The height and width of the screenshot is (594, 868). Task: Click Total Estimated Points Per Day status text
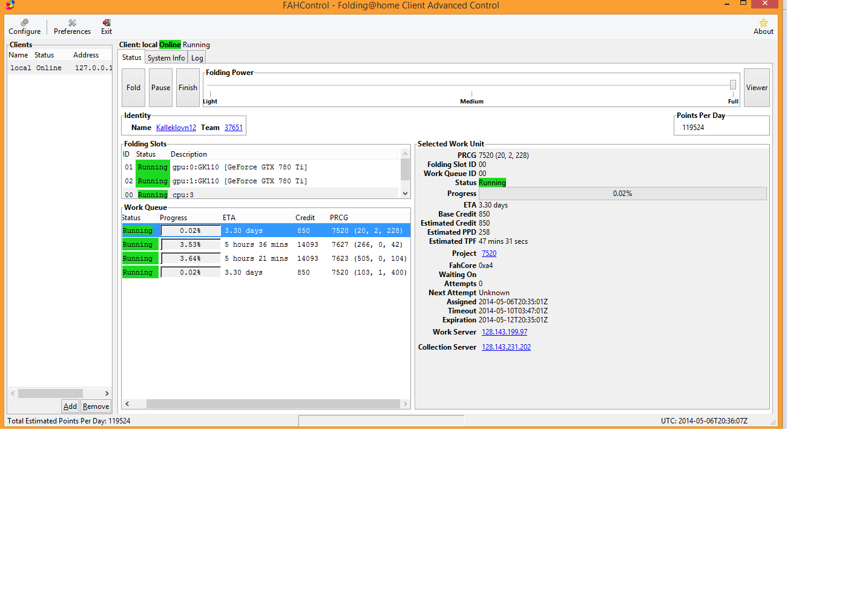coord(69,421)
